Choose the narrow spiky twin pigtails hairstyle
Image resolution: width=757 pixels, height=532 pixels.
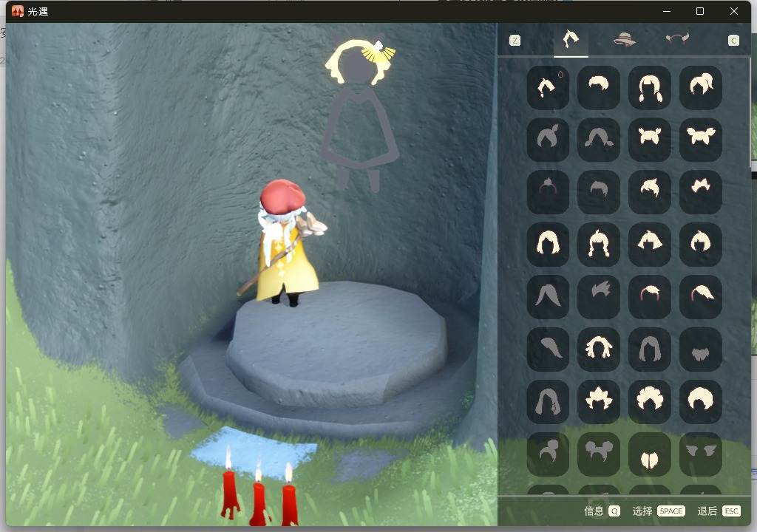pyautogui.click(x=650, y=140)
